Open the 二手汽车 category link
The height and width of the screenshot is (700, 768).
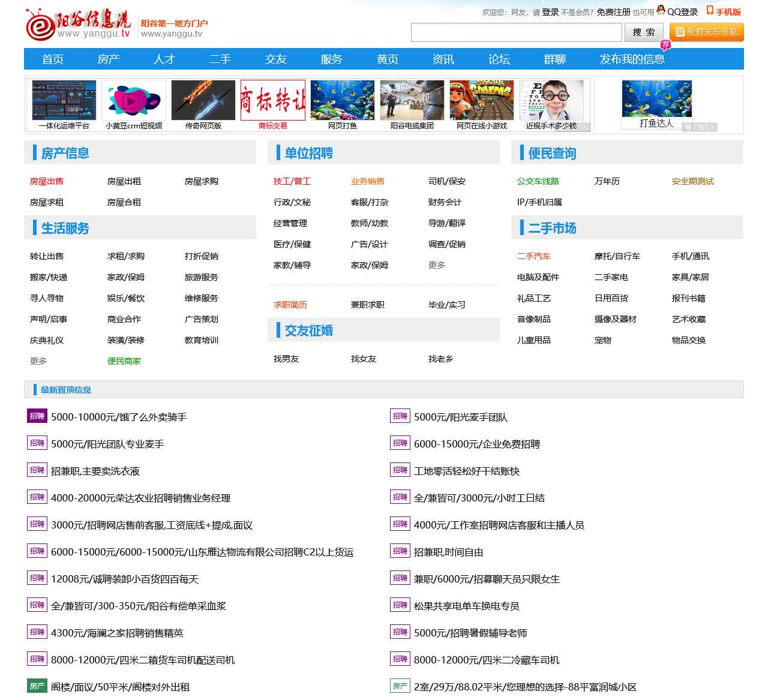(533, 256)
